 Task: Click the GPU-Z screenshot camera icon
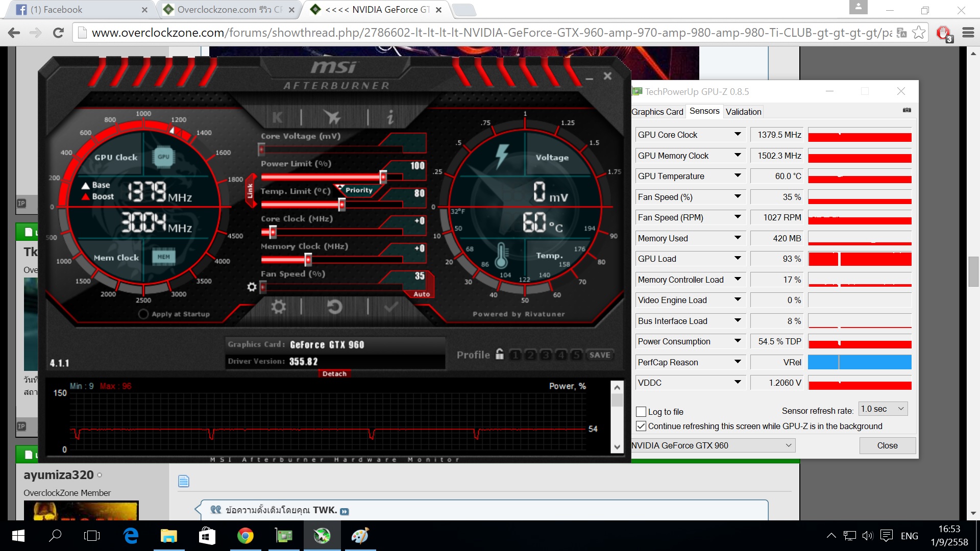906,110
